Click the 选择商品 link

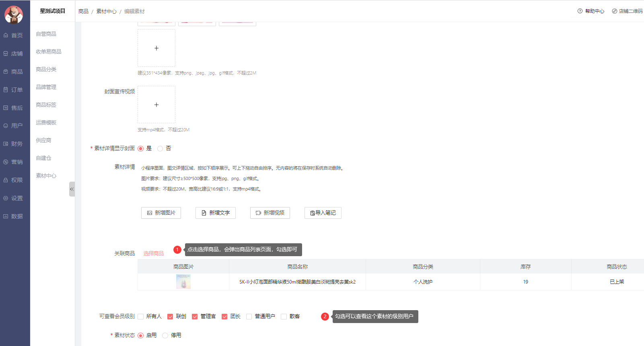point(154,253)
